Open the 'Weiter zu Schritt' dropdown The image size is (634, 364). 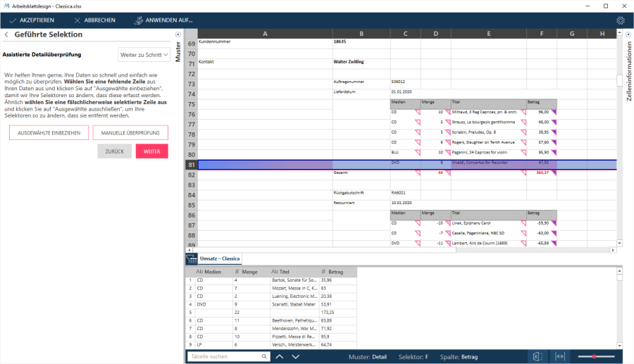(x=144, y=54)
